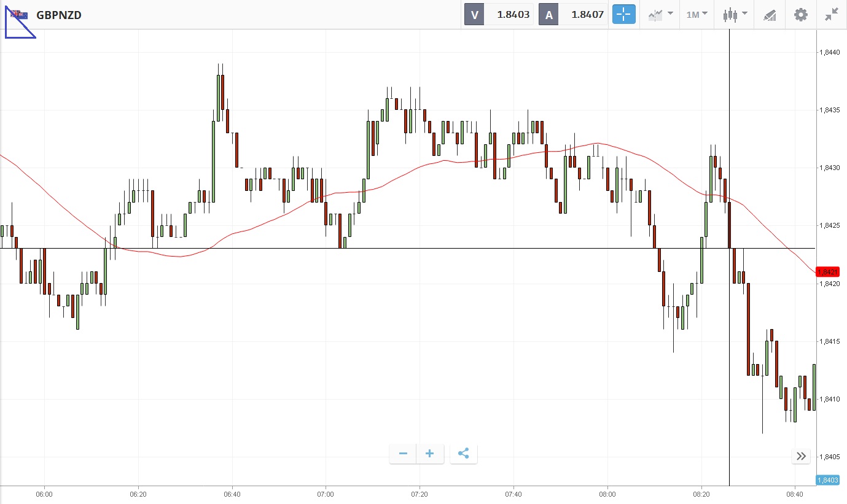Share the chart via share icon
The image size is (847, 504).
tap(464, 454)
